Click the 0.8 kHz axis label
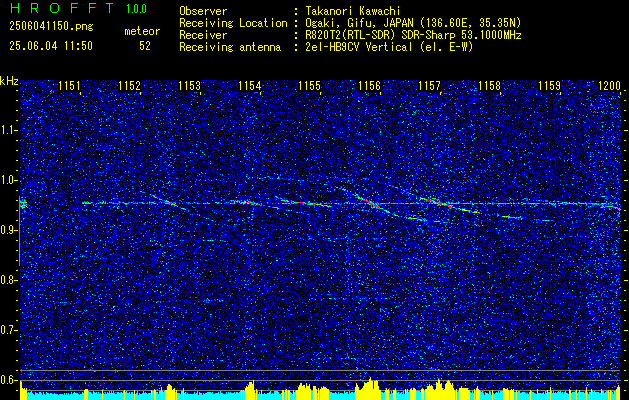This screenshot has width=629, height=400. [8, 280]
